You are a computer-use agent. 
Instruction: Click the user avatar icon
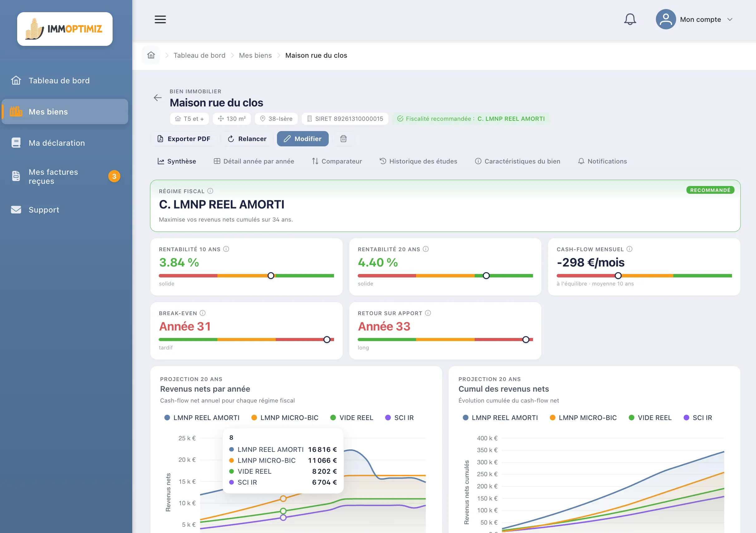tap(666, 19)
